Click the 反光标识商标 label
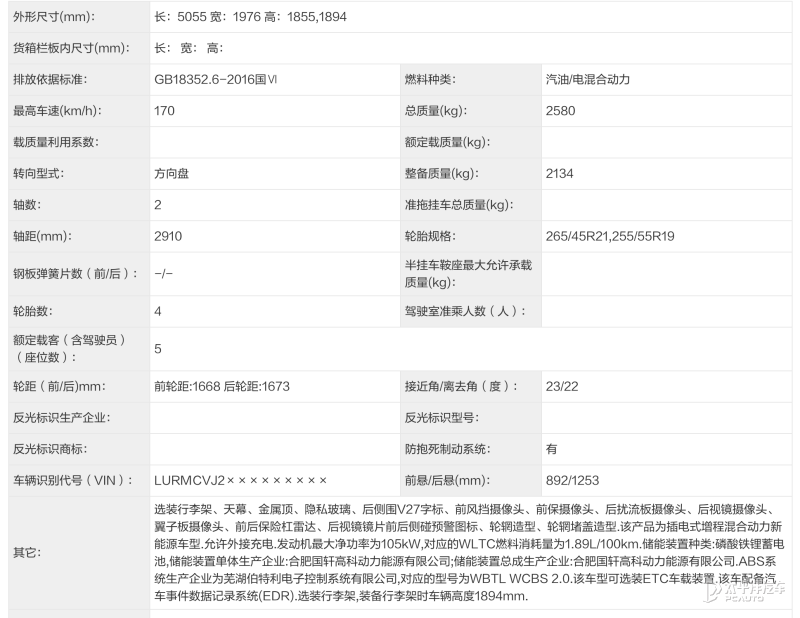This screenshot has width=800, height=618. [x=50, y=449]
